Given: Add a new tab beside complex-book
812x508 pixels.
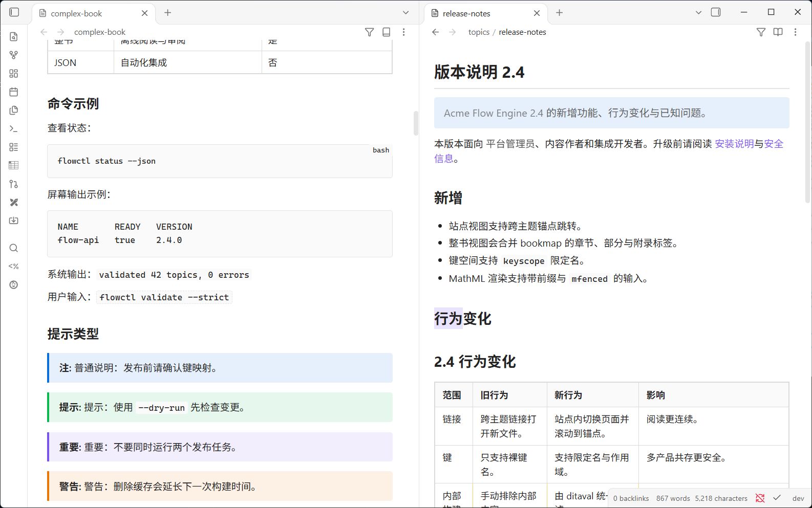Looking at the screenshot, I should pyautogui.click(x=167, y=13).
